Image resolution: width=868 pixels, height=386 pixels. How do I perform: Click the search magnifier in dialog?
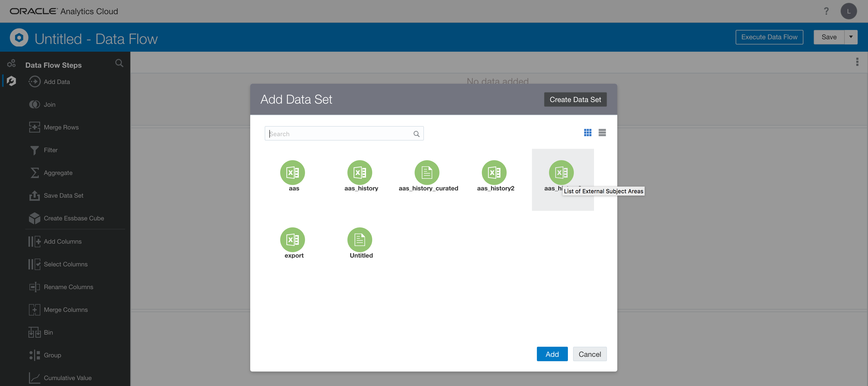(x=416, y=134)
